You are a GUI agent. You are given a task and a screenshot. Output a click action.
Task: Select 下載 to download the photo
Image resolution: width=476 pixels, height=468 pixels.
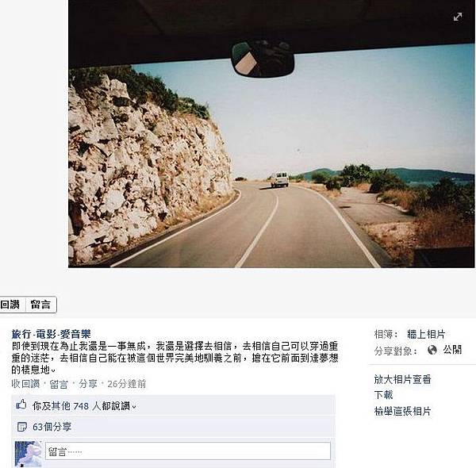click(x=383, y=395)
